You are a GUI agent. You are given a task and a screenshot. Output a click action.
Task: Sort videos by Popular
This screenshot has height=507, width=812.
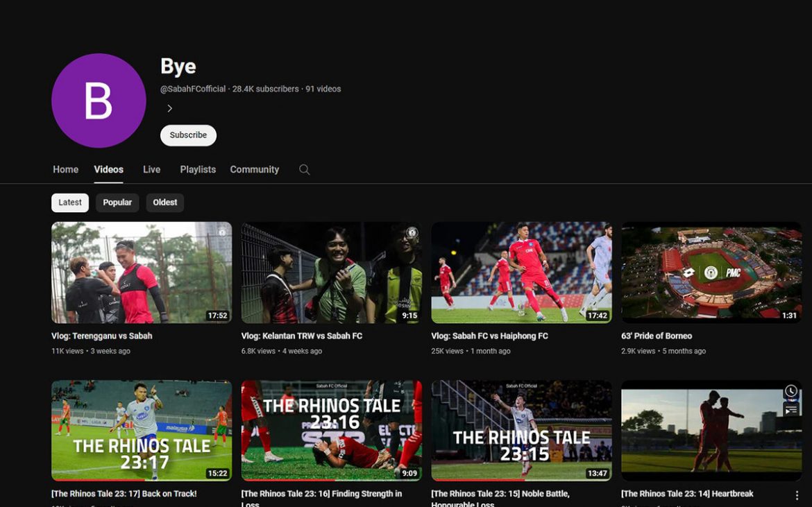[117, 203]
